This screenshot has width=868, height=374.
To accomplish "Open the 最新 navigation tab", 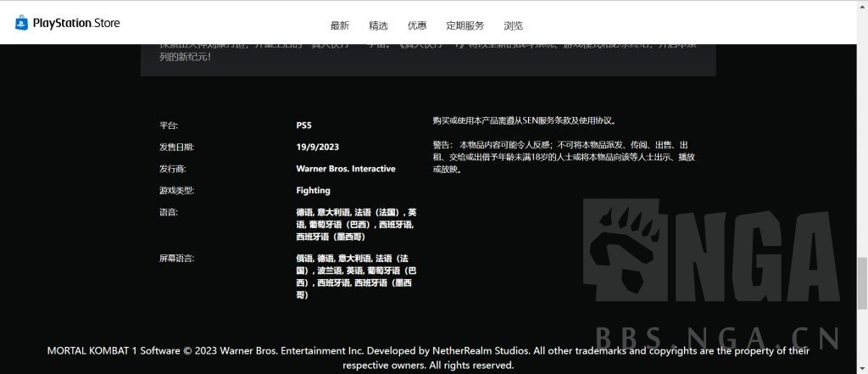I will tap(339, 26).
